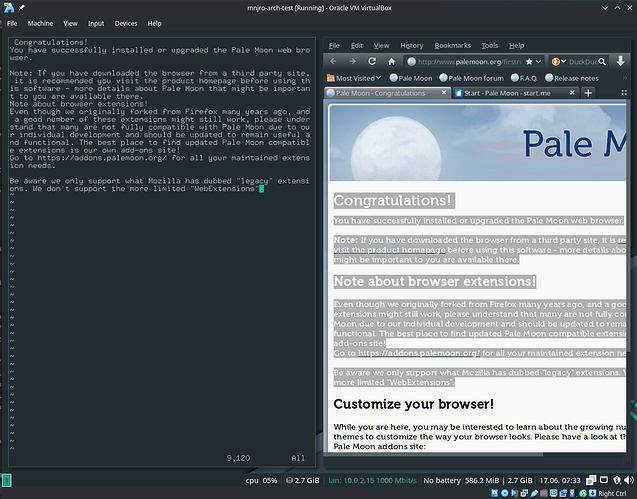Image resolution: width=637 pixels, height=499 pixels.
Task: Click 'Note about browser extensions!' heading
Action: 435,282
